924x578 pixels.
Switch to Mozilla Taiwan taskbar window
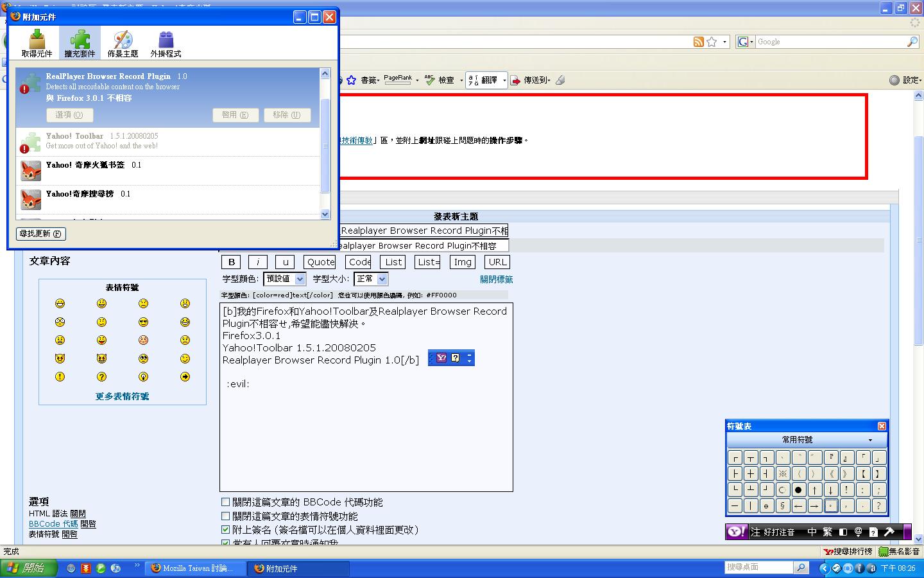(195, 568)
